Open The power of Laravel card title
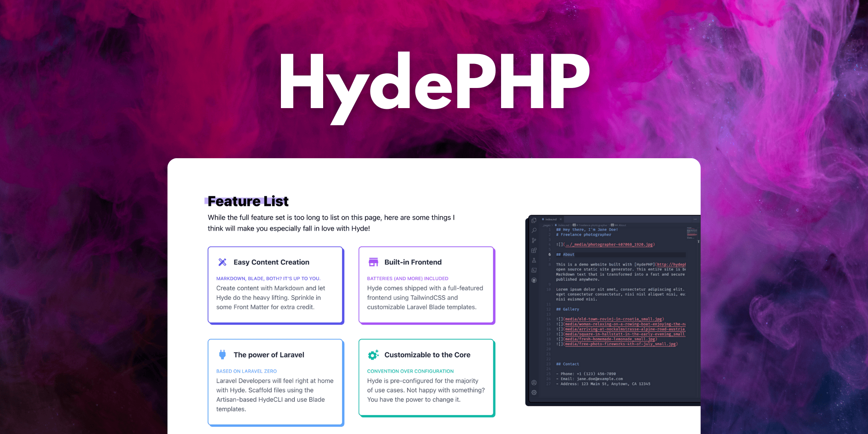This screenshot has height=434, width=868. (x=269, y=355)
